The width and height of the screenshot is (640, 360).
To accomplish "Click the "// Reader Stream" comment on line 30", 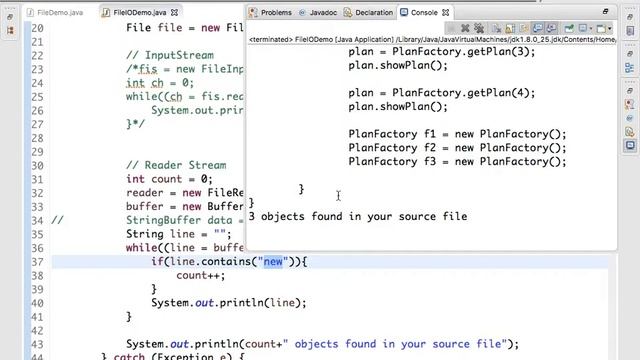I will 176,165.
